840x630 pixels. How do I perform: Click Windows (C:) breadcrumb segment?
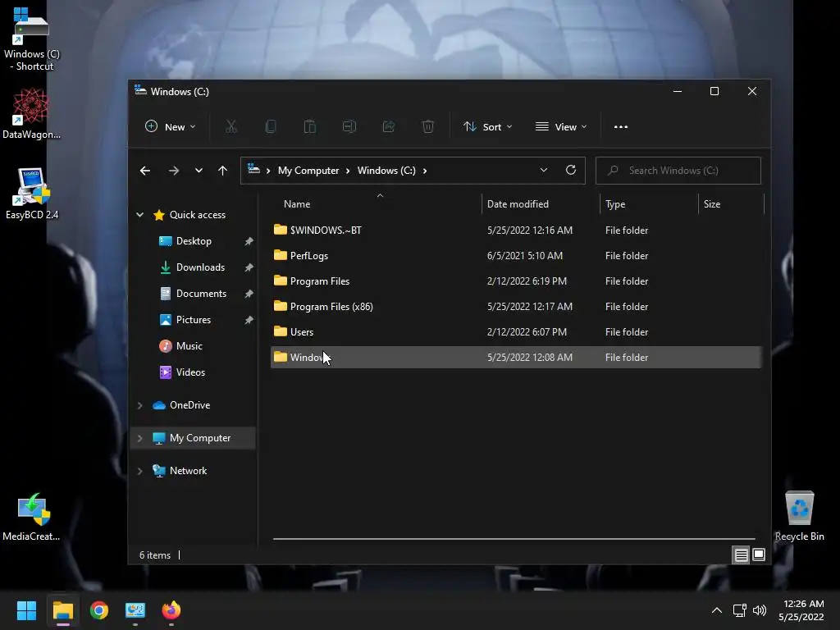(386, 171)
